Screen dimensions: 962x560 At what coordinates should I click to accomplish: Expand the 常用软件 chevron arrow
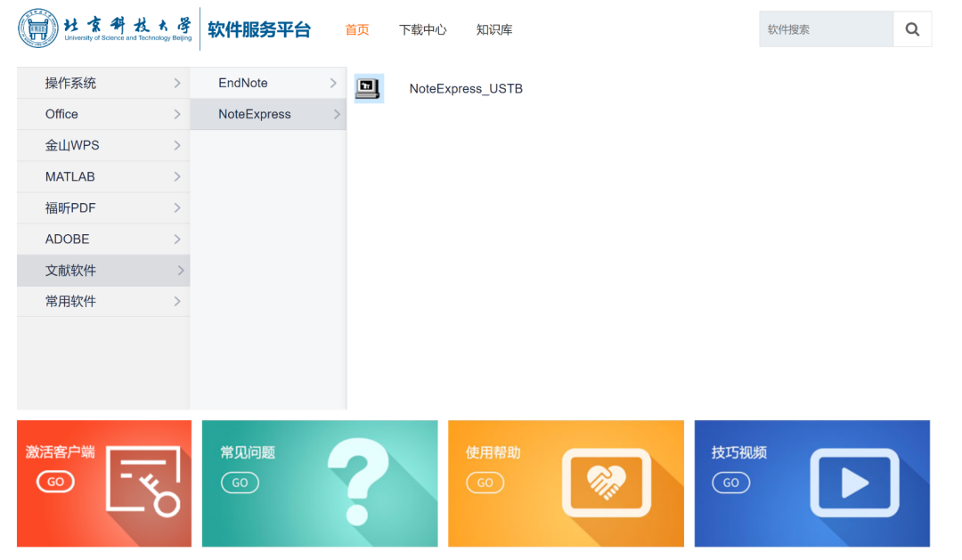pos(177,301)
